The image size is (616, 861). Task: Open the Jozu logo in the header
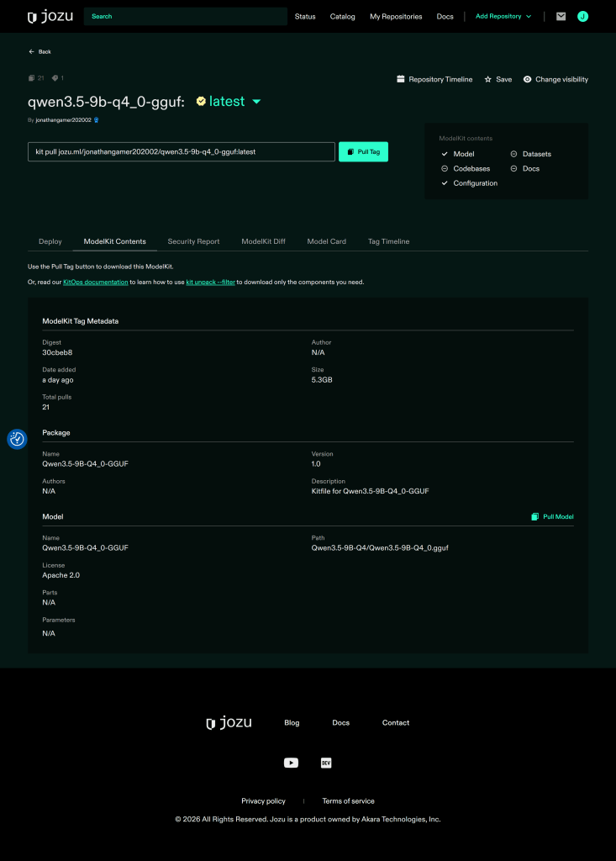coord(50,17)
